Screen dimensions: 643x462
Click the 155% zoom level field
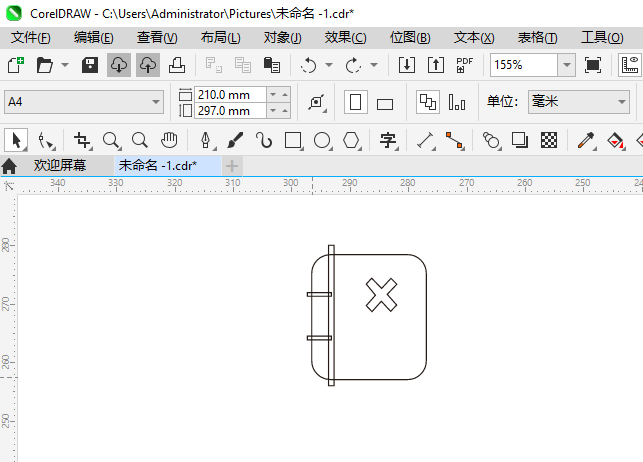pyautogui.click(x=524, y=65)
